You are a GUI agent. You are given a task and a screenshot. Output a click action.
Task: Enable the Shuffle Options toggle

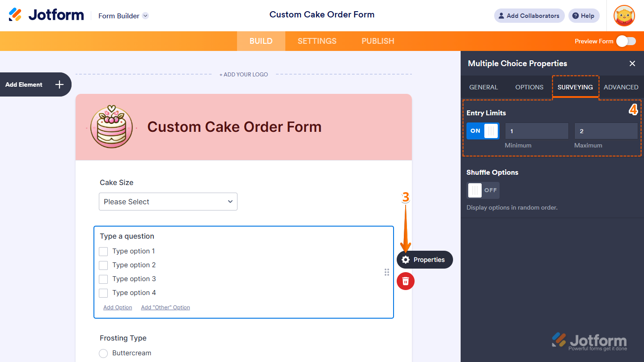coord(483,190)
